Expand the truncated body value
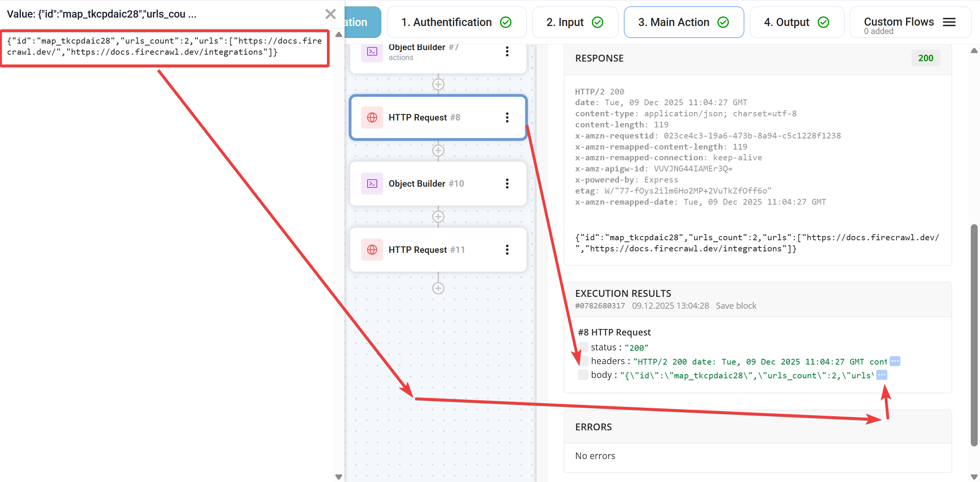The width and height of the screenshot is (980, 482). [882, 375]
